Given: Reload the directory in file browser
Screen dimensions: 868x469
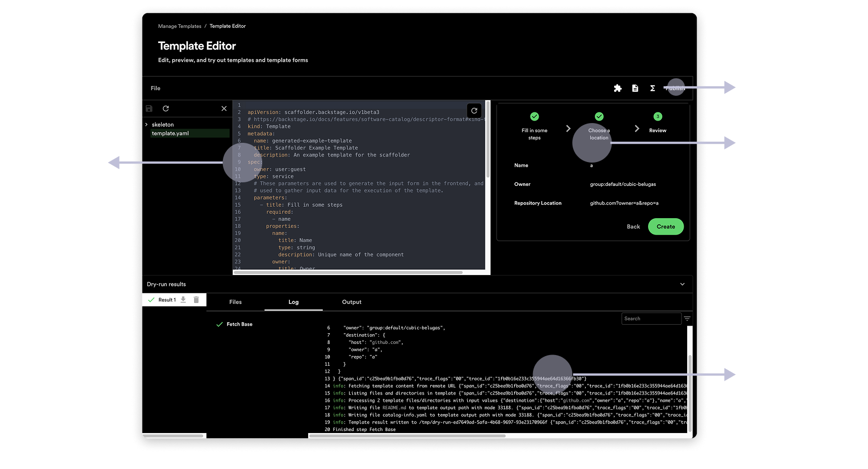Looking at the screenshot, I should pos(166,108).
